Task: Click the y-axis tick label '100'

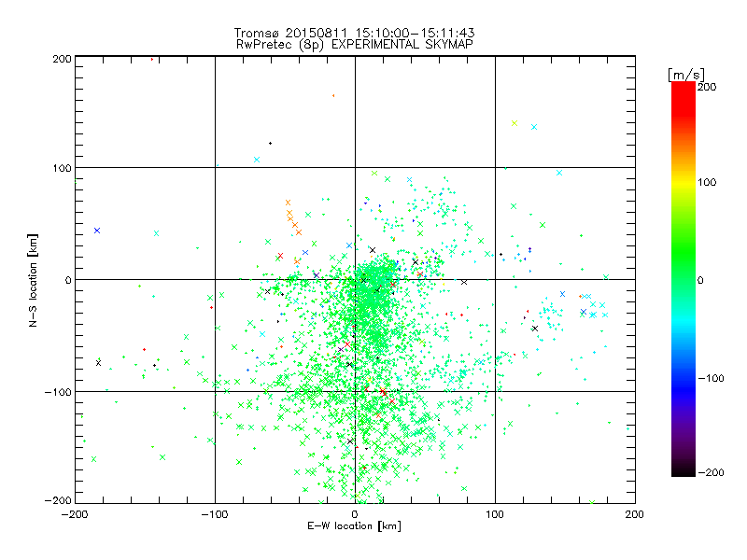Action: tap(62, 168)
